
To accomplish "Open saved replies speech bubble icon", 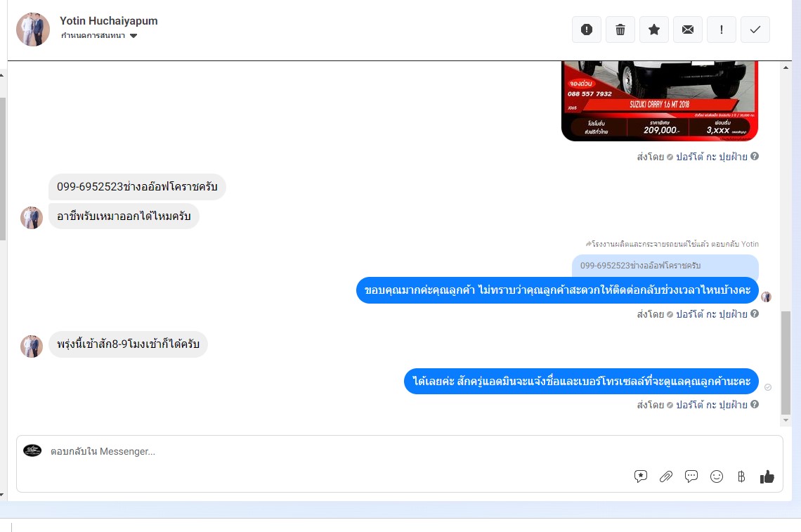I will (691, 476).
